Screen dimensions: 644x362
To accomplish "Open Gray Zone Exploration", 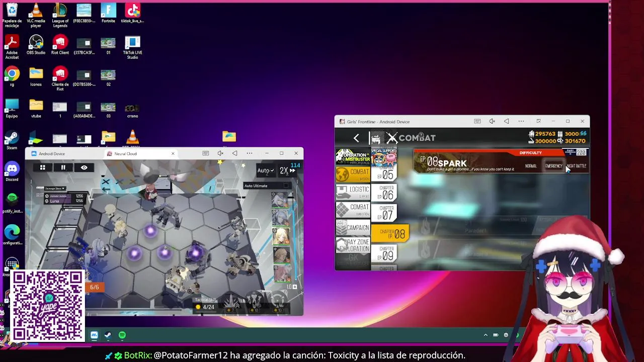I will click(x=353, y=245).
